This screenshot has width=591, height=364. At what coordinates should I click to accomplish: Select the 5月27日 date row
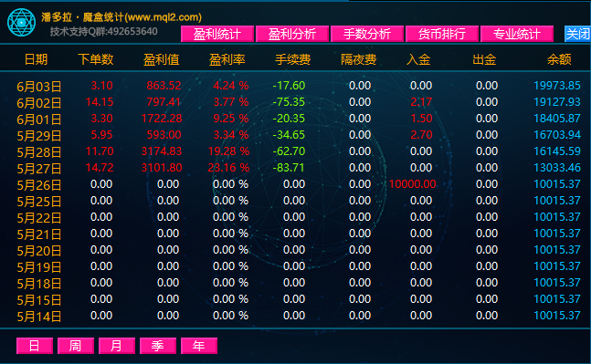[39, 169]
